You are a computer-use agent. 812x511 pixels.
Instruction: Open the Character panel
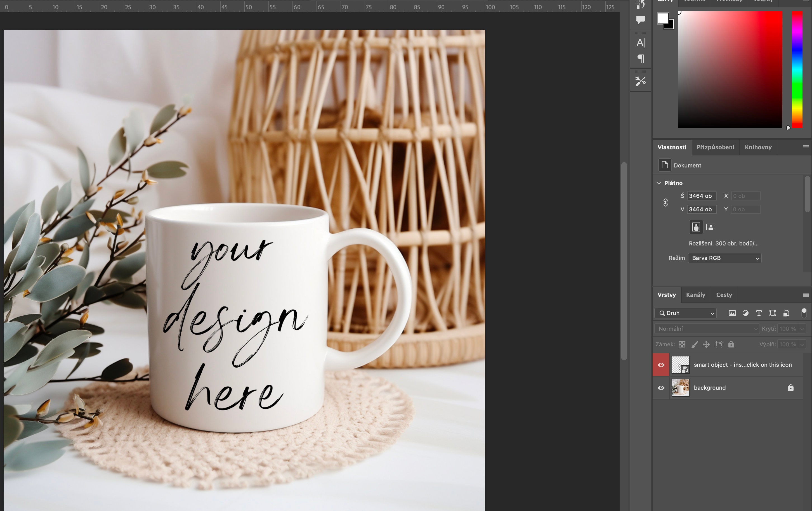click(640, 43)
